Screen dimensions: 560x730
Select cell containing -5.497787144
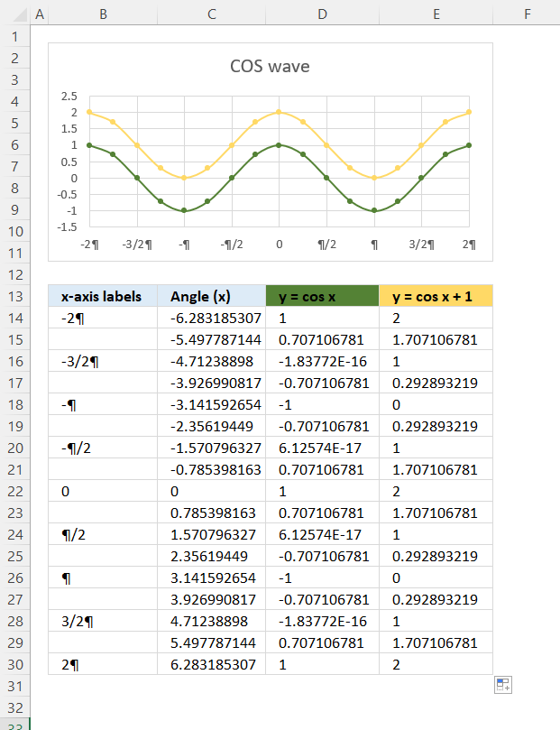tap(212, 339)
